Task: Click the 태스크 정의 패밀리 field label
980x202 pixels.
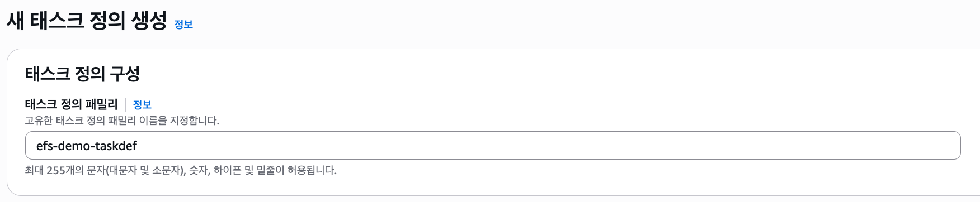Action: pyautogui.click(x=72, y=104)
